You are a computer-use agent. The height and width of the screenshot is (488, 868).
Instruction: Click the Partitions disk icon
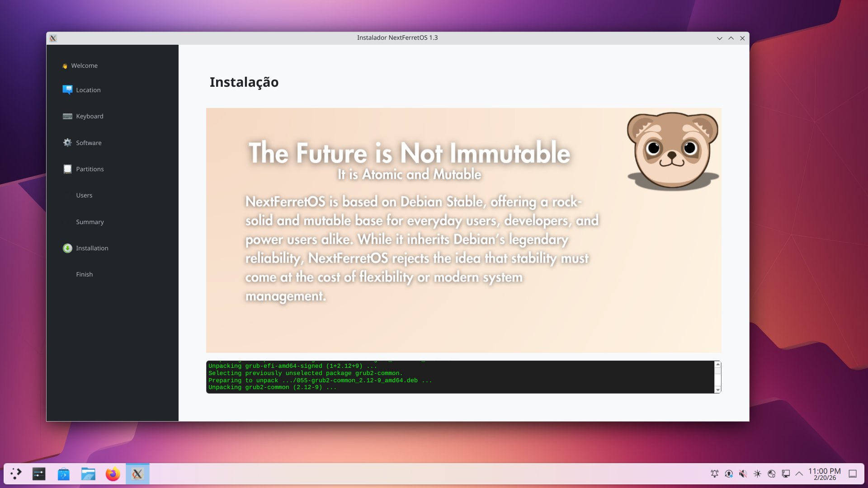[67, 169]
